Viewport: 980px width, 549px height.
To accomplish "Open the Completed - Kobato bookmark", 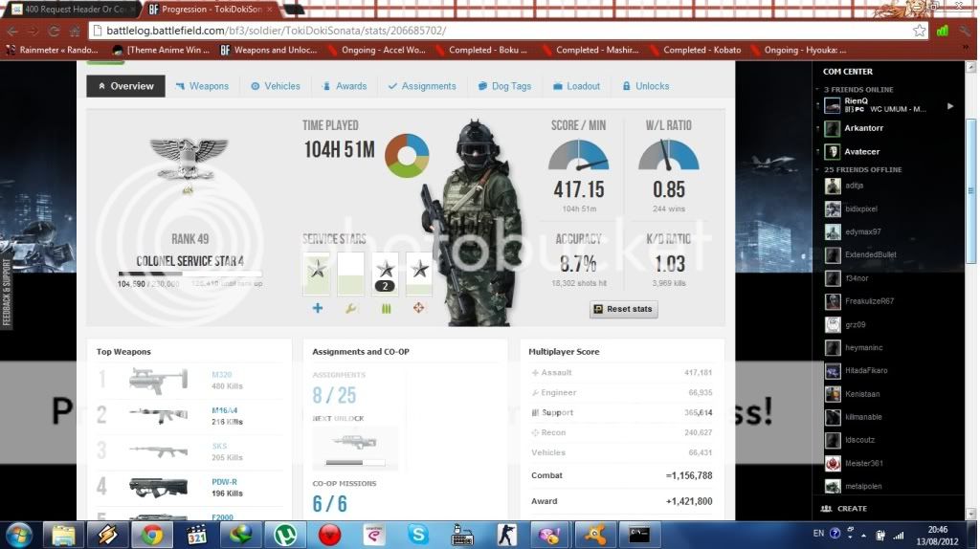I will coord(696,50).
